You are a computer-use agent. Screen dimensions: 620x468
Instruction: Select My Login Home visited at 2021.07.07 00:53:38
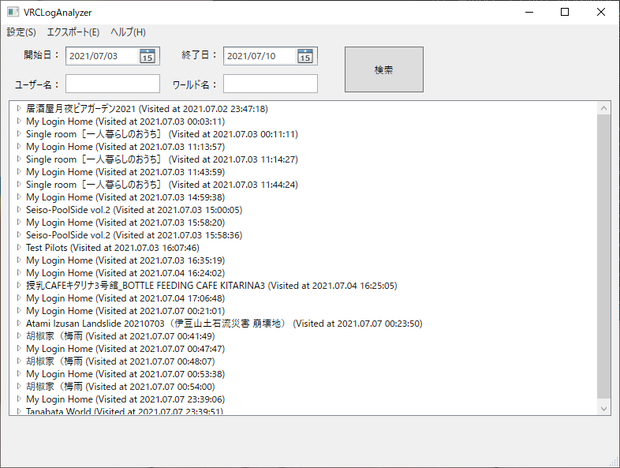tap(125, 374)
